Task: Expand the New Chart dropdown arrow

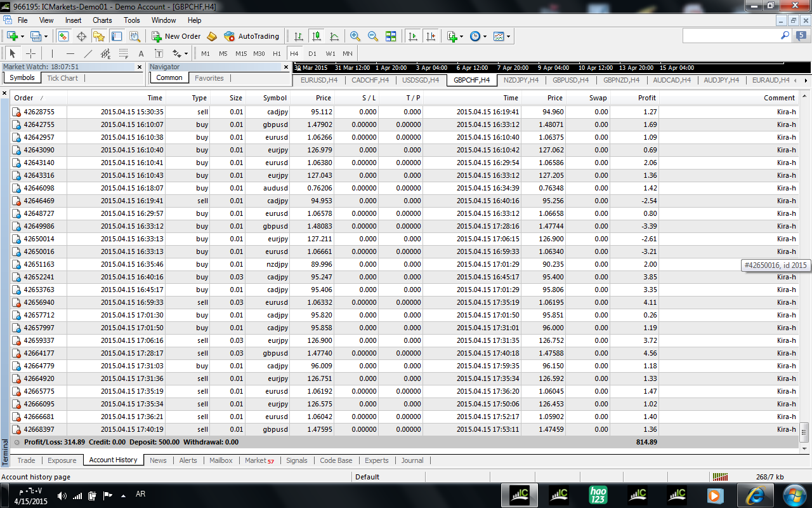Action: 22,36
